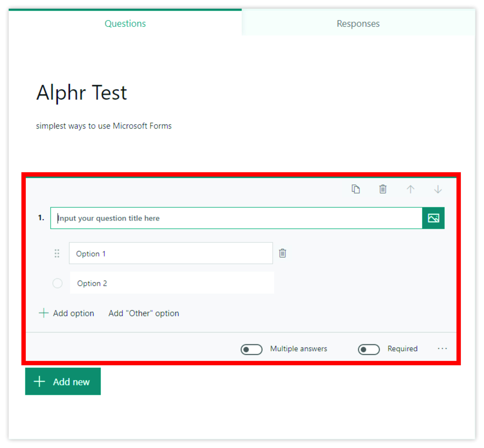
Task: Edit the Option 2 text field
Action: coord(172,283)
